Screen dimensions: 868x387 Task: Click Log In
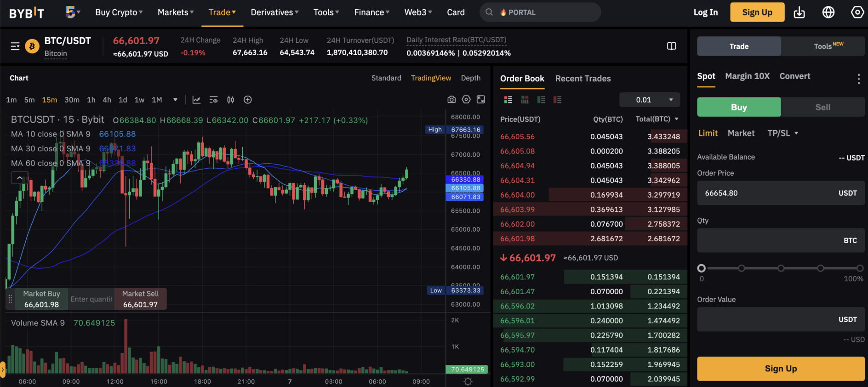(706, 12)
